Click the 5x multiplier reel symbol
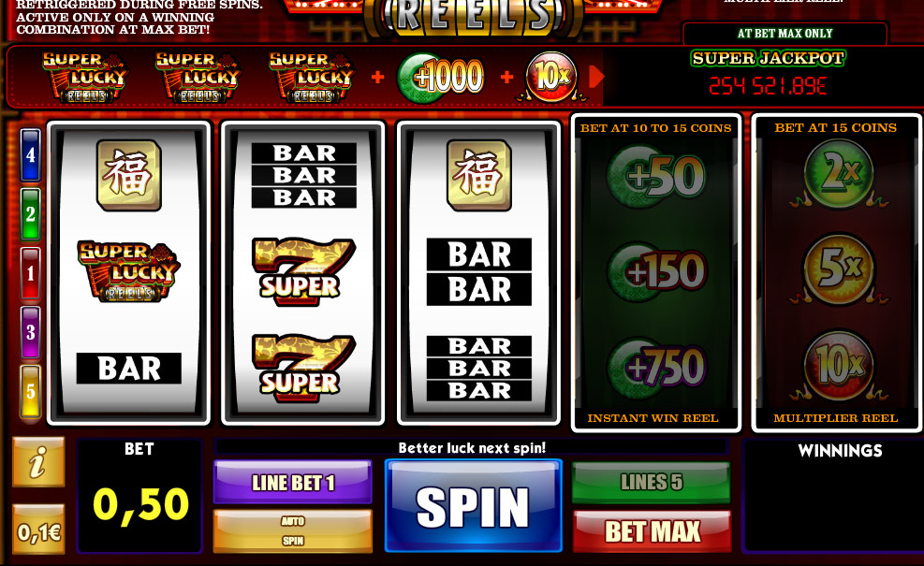 839,268
